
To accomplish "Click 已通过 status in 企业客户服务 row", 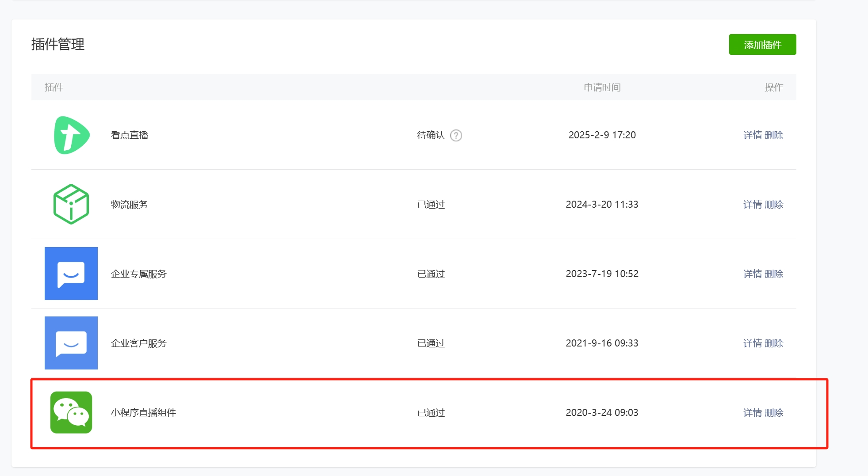I will (x=431, y=343).
